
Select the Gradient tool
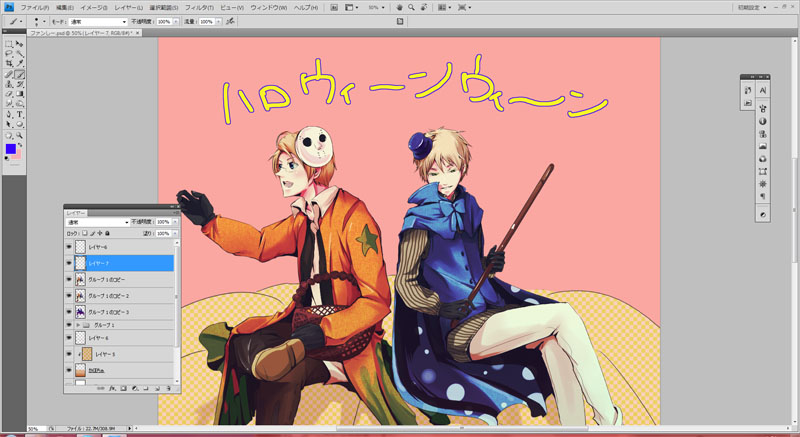[19, 94]
